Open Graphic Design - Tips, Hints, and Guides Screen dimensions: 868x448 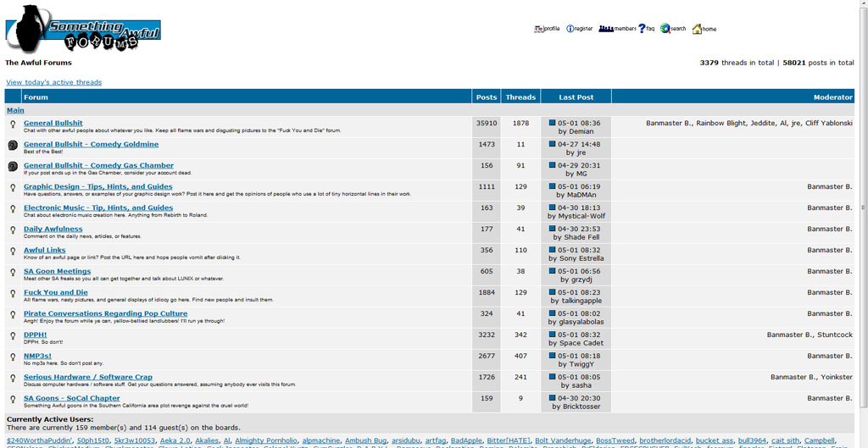click(x=98, y=186)
